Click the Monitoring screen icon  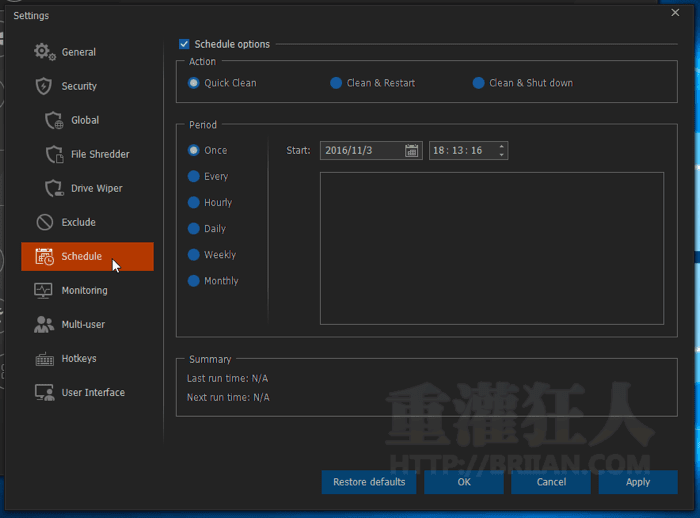pos(43,291)
